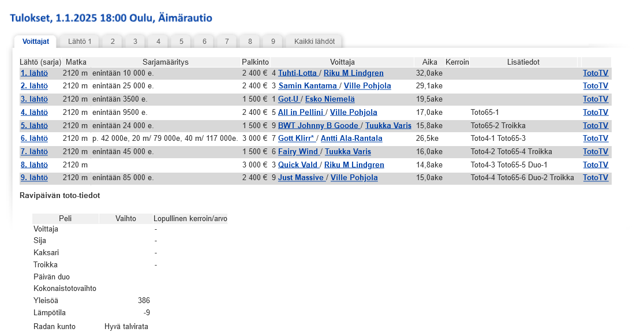Open horse Quick Vald's page

click(x=298, y=165)
